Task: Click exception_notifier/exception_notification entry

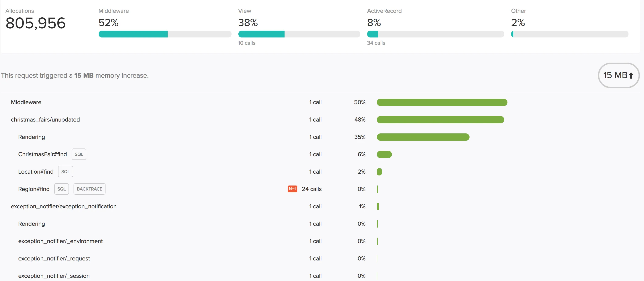Action: click(x=63, y=207)
